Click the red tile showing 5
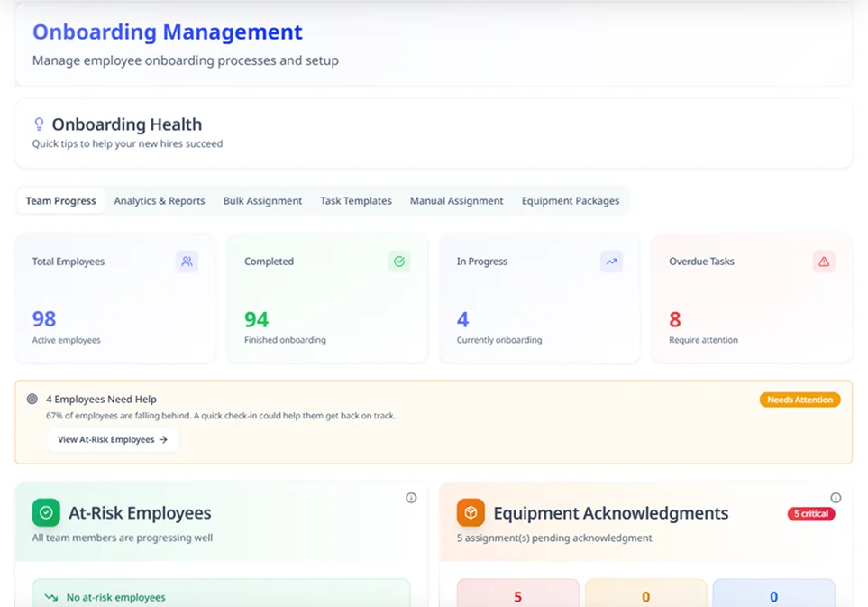The width and height of the screenshot is (868, 607). pyautogui.click(x=517, y=593)
